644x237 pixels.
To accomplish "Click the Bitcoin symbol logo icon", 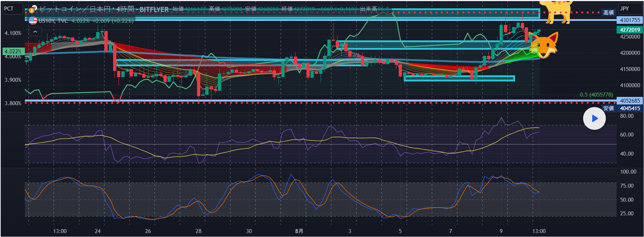I will [x=32, y=10].
